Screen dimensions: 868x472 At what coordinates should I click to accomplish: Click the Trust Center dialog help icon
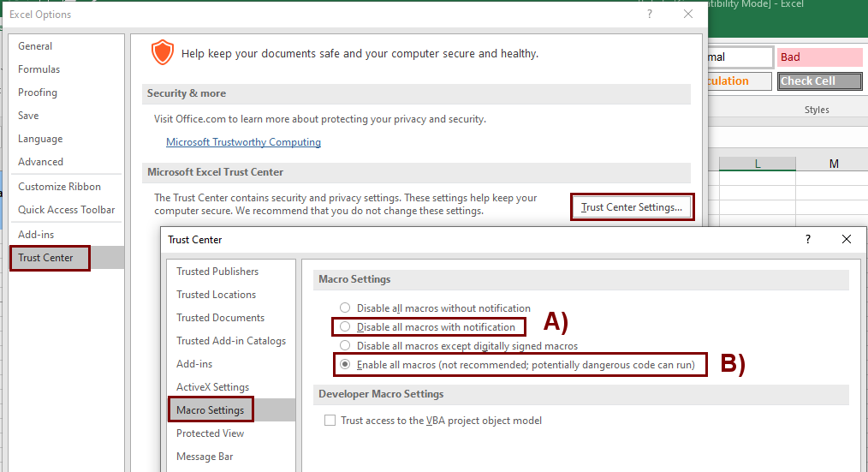pyautogui.click(x=807, y=240)
